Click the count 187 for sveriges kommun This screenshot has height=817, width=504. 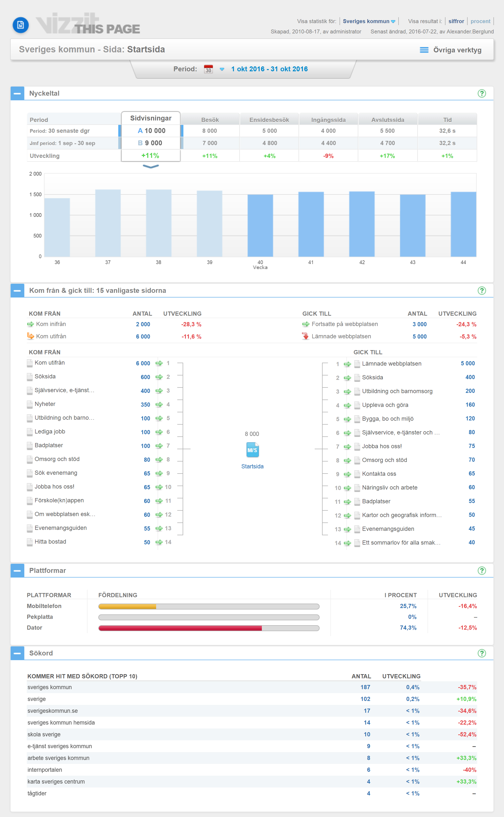tap(365, 687)
